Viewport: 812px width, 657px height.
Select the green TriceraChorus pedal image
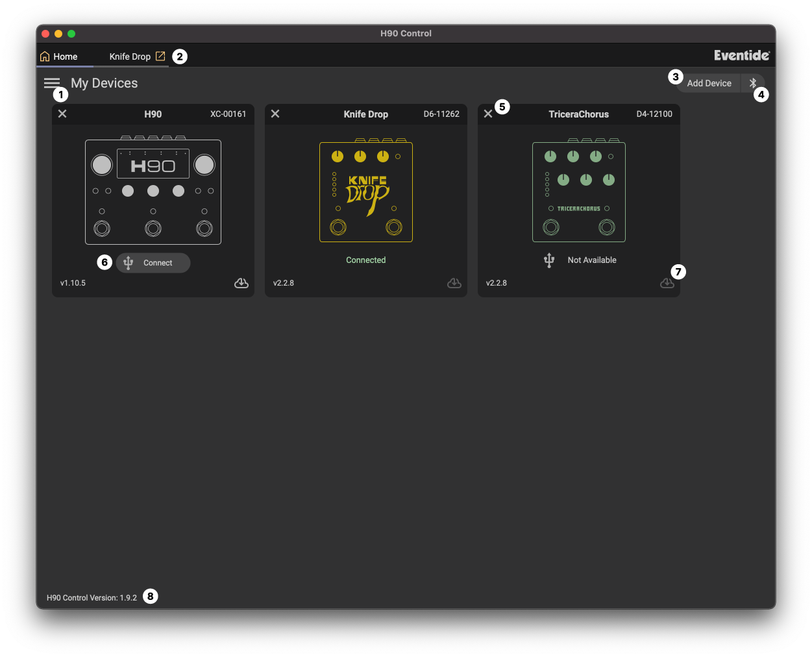[579, 192]
